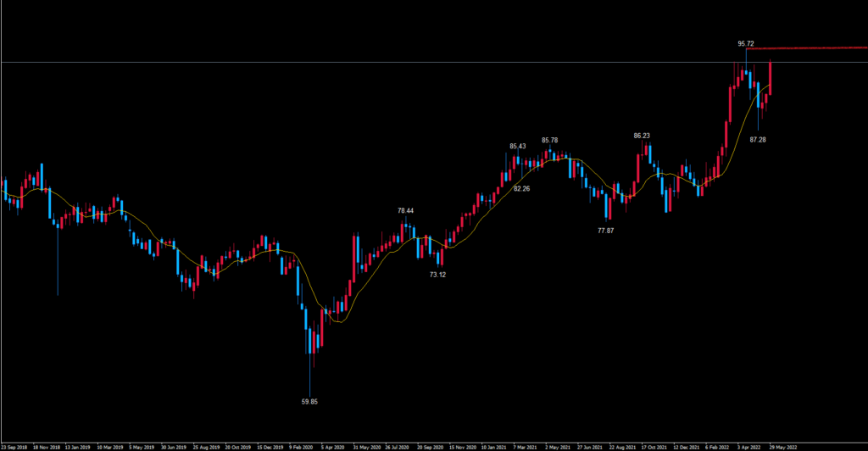The image size is (868, 451).
Task: Click the 95.72 high price label
Action: pos(746,42)
